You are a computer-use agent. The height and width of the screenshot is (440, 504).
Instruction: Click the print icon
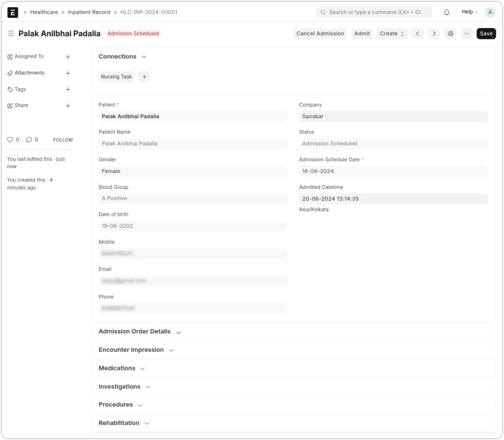click(450, 34)
